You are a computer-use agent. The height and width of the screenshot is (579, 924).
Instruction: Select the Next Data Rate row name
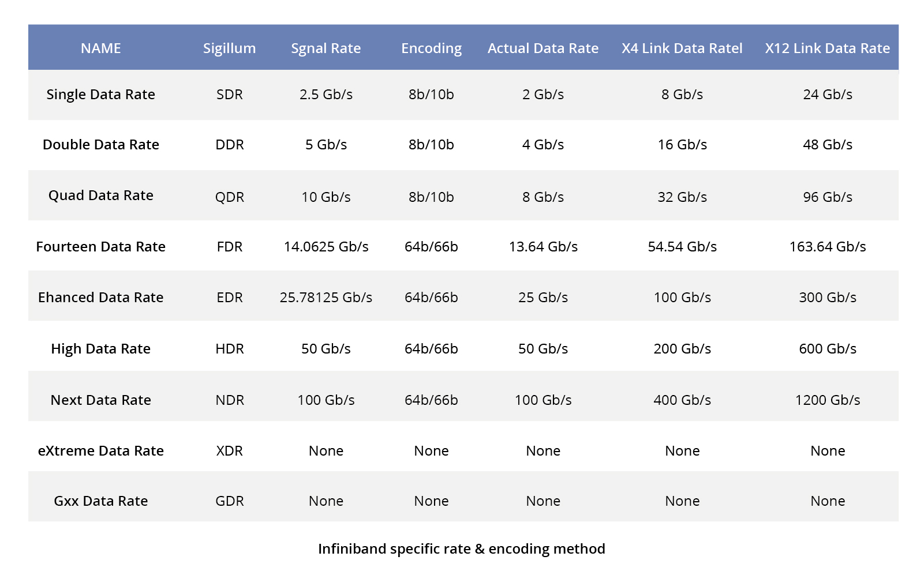tap(100, 400)
